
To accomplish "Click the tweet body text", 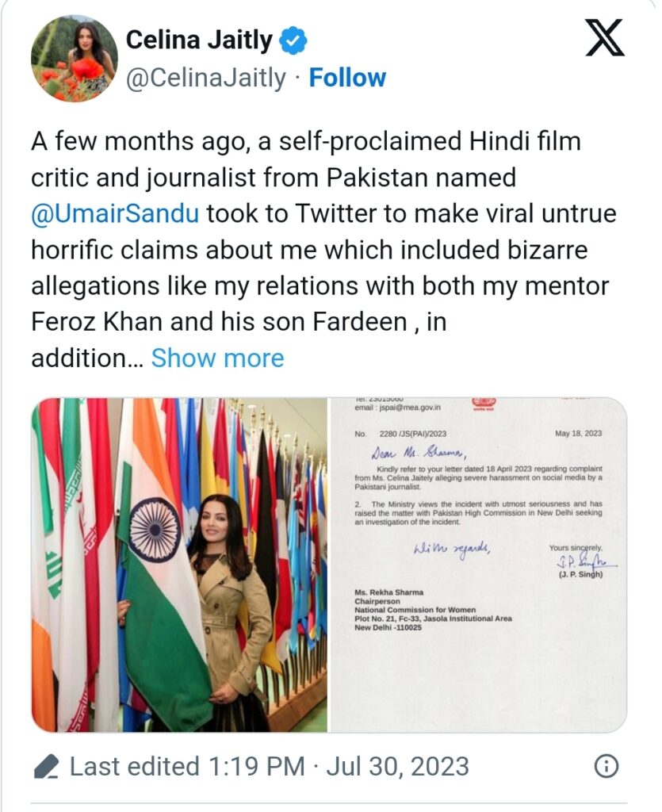I will click(x=323, y=249).
